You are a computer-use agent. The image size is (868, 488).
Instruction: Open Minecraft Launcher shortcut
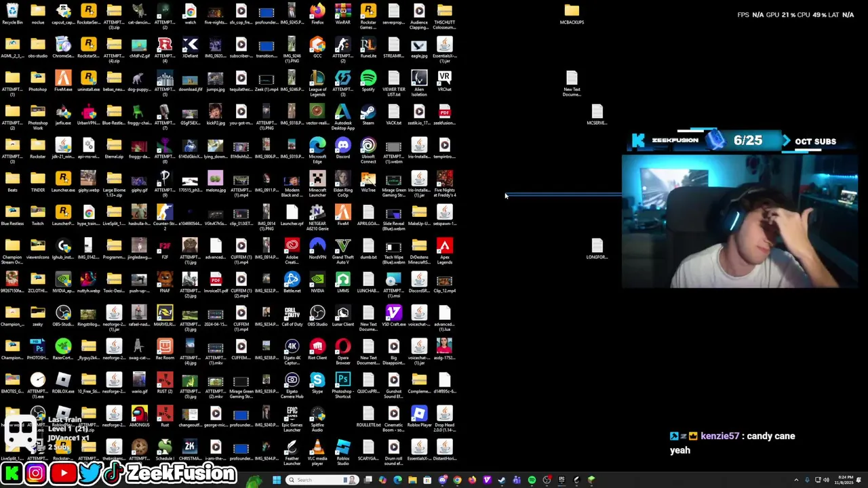pos(317,184)
